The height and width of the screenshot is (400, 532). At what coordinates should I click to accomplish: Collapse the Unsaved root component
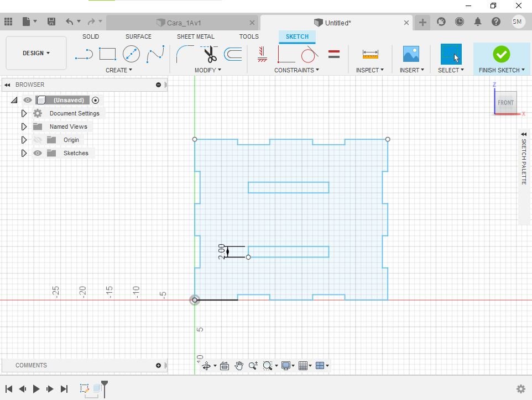[14, 100]
